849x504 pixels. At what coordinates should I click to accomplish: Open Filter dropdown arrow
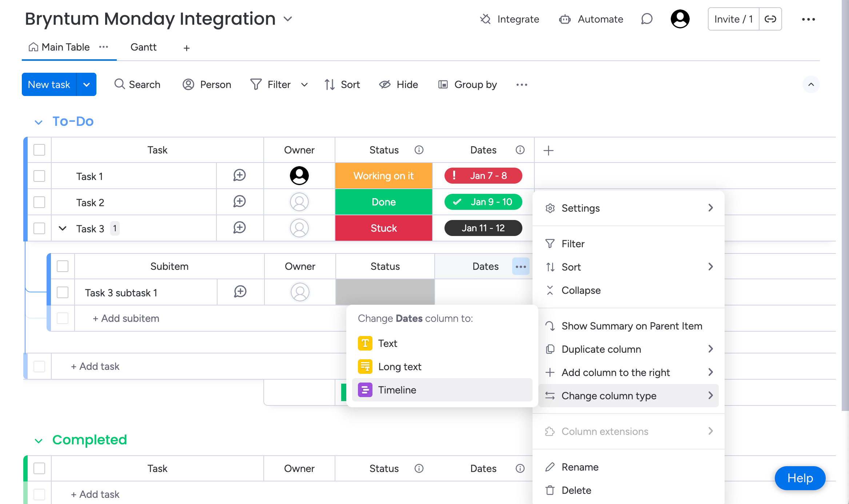(304, 85)
